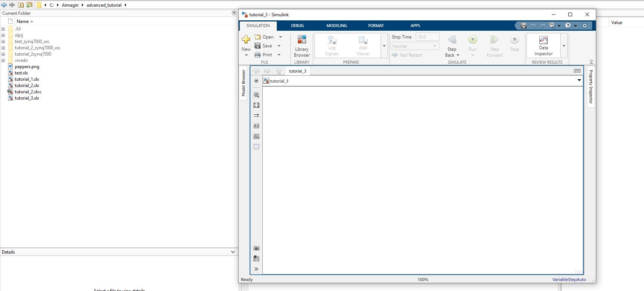Click the quick access Save icon
Viewport: 644px width, 291px height.
[x=524, y=26]
